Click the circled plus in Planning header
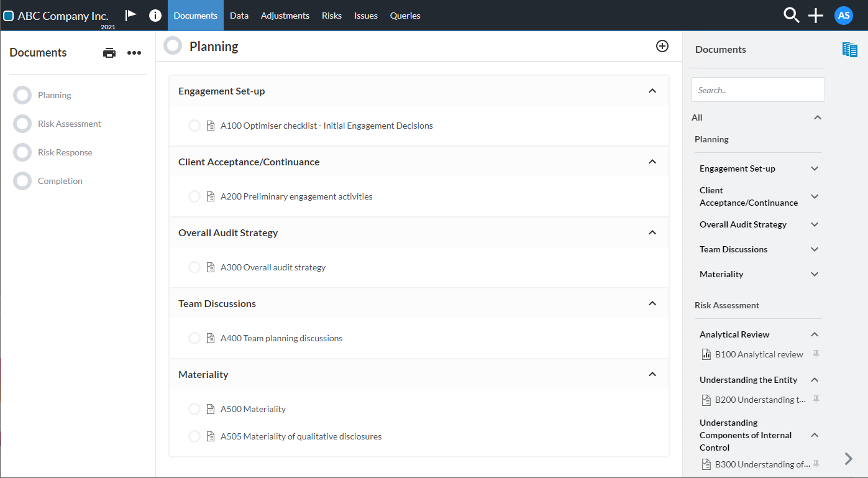This screenshot has width=868, height=478. click(662, 46)
